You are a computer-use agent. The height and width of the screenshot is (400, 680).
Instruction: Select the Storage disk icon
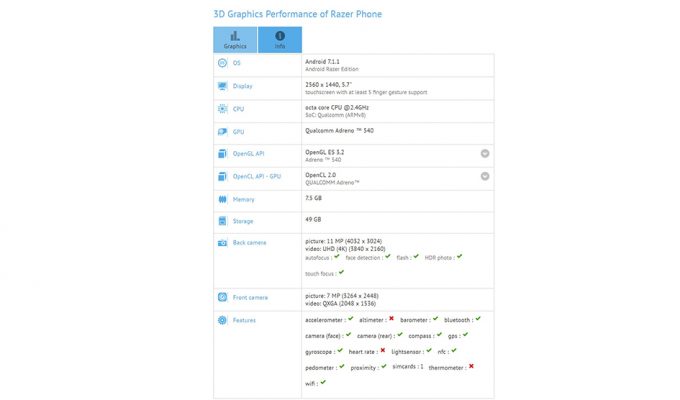pyautogui.click(x=222, y=221)
